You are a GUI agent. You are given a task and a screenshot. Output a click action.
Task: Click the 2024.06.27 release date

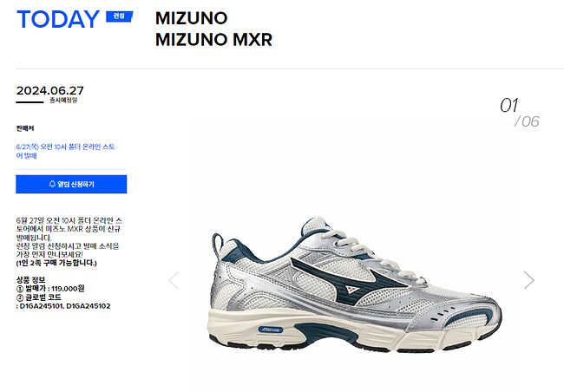click(x=50, y=90)
